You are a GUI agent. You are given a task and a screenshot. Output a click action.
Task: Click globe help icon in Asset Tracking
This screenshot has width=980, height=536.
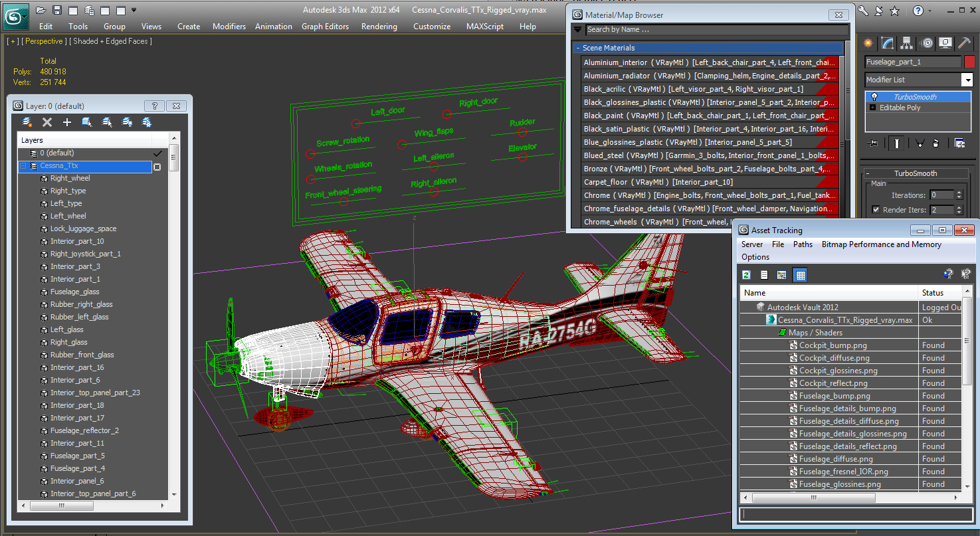click(948, 274)
